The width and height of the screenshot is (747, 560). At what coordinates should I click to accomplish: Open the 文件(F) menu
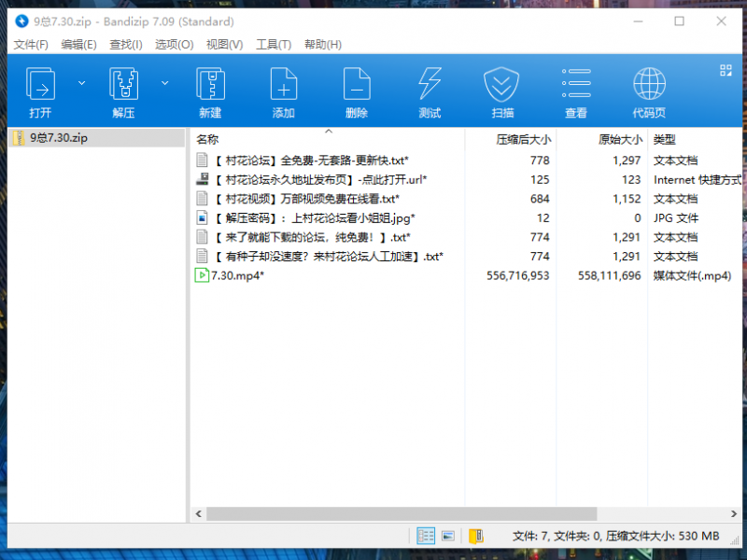[31, 44]
